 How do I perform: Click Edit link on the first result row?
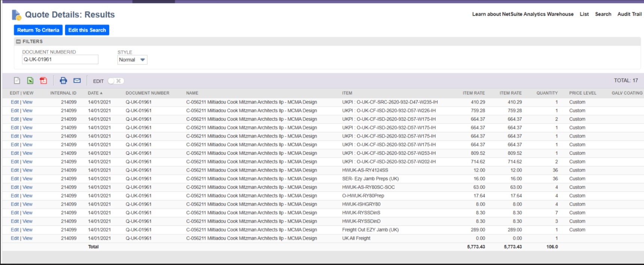tap(15, 102)
